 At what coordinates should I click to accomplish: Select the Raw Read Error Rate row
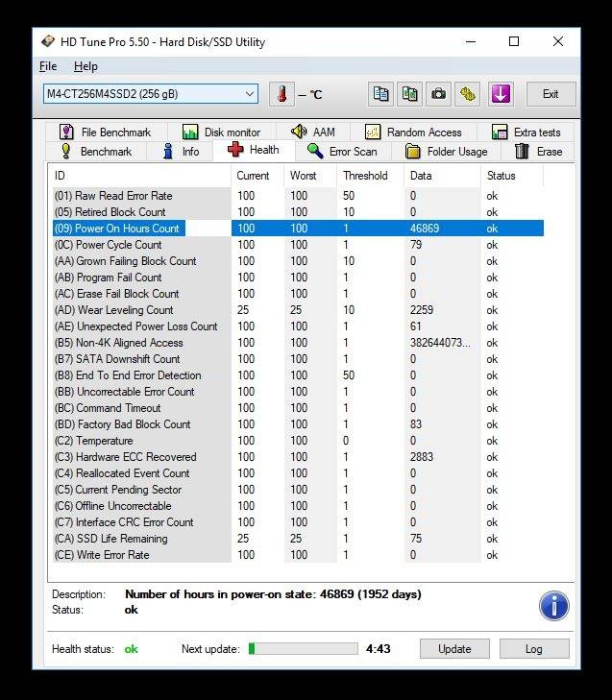coord(298,196)
